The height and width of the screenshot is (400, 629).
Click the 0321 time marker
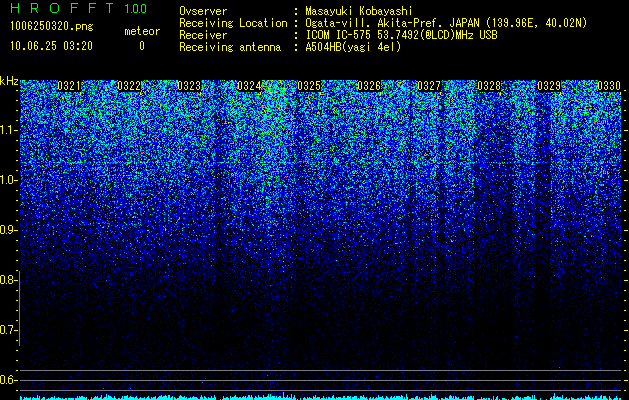coord(69,86)
